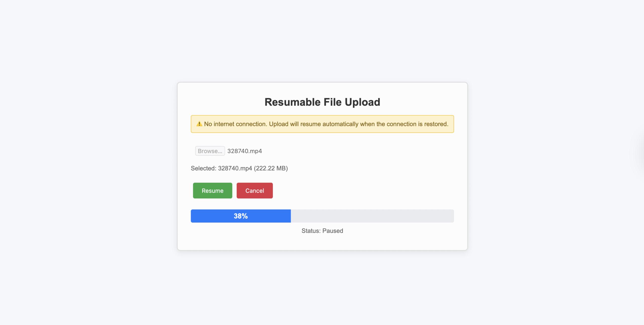Click inside the upload dialog card

(322, 241)
